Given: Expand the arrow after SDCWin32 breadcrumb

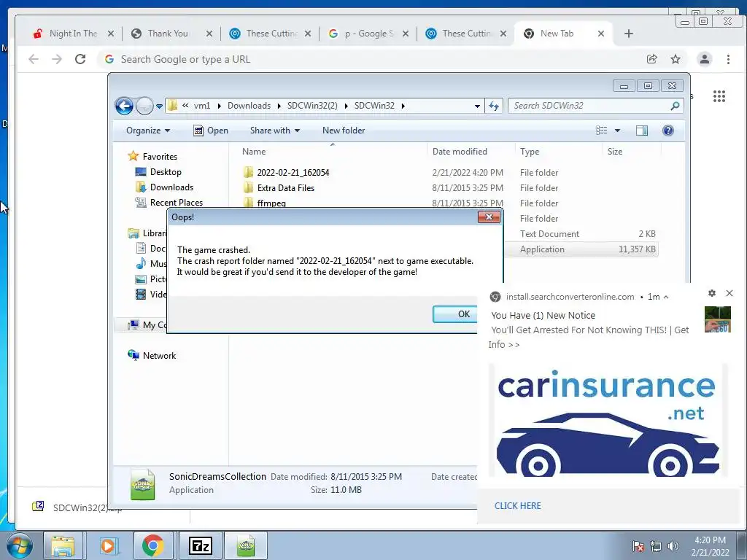Looking at the screenshot, I should 403,106.
